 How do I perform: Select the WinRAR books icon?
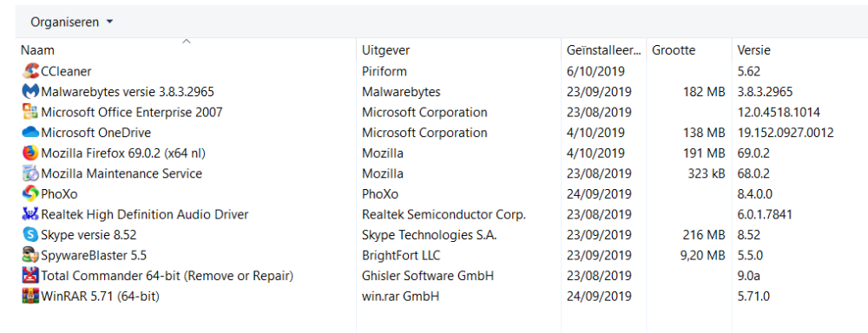(x=30, y=297)
